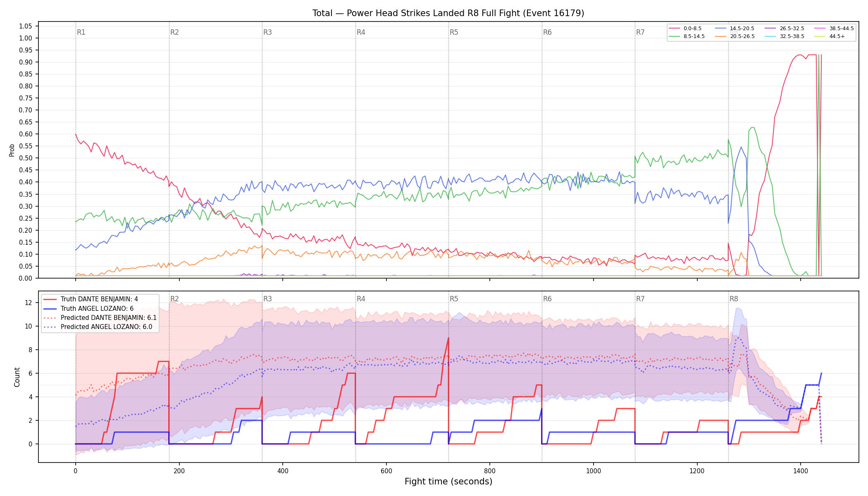This screenshot has height=496, width=868.
Task: Click the 0.90 tick on Prob axis
Action: pyautogui.click(x=25, y=62)
